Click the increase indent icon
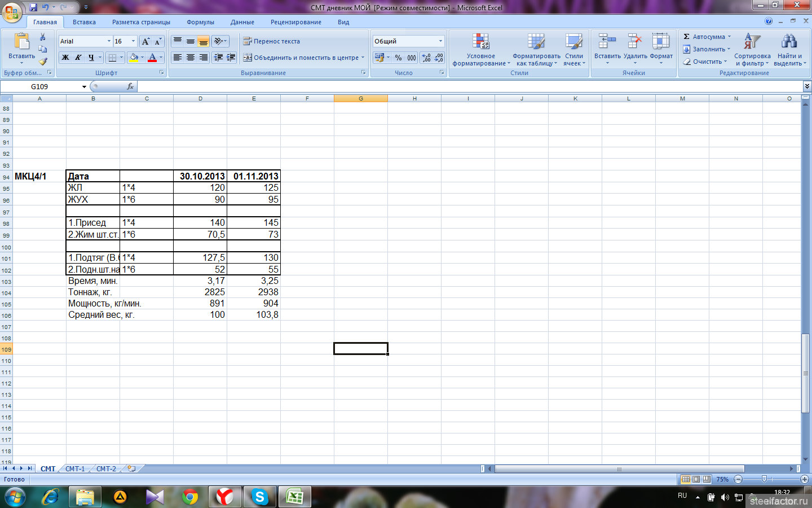 (x=231, y=58)
